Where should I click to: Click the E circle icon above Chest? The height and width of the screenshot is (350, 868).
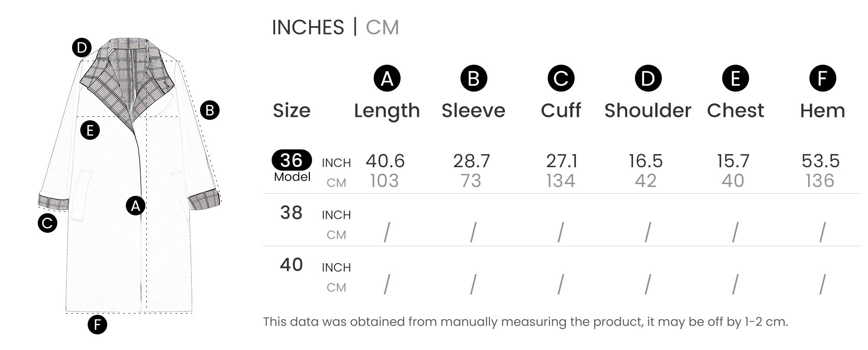(735, 78)
